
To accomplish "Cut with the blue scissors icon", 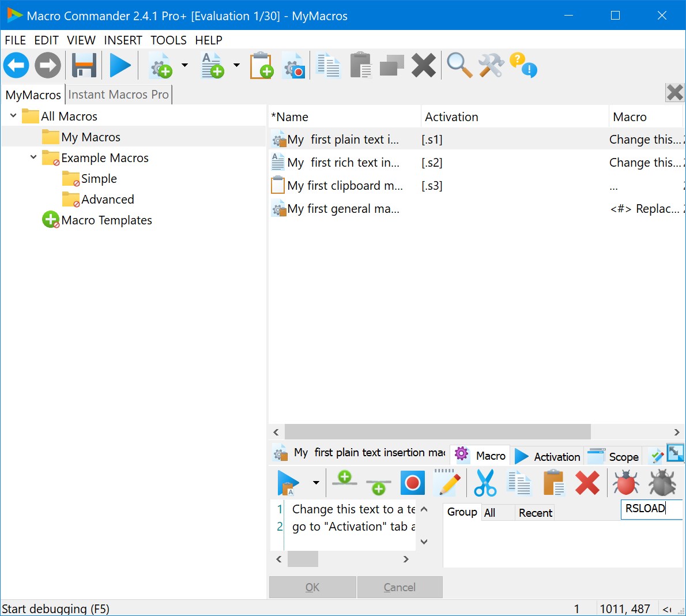I will click(x=485, y=483).
